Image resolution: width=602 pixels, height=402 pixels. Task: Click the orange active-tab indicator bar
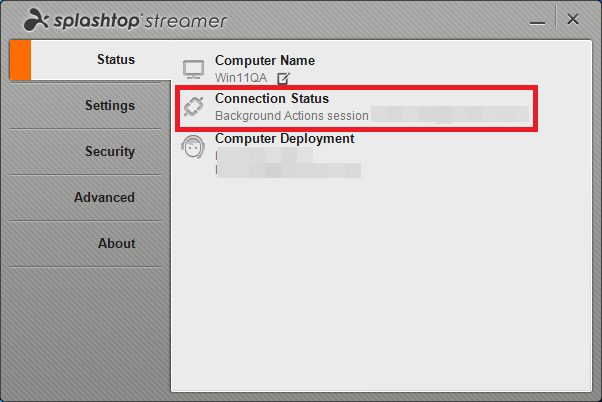[x=20, y=60]
